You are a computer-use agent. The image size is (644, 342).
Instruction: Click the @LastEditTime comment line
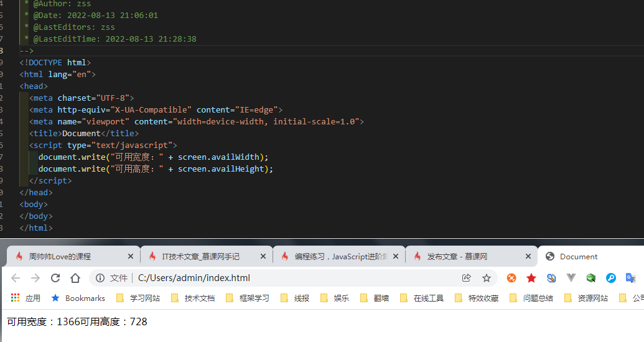(110, 39)
